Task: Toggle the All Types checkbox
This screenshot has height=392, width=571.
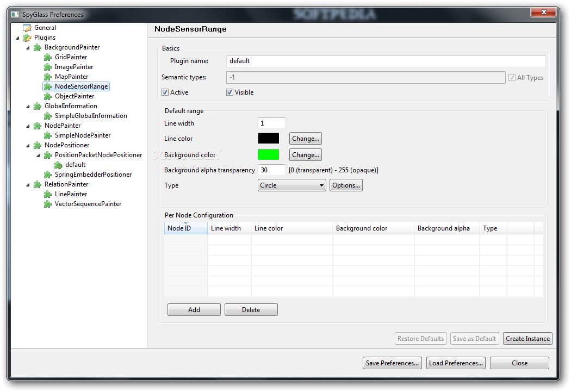Action: coord(512,78)
